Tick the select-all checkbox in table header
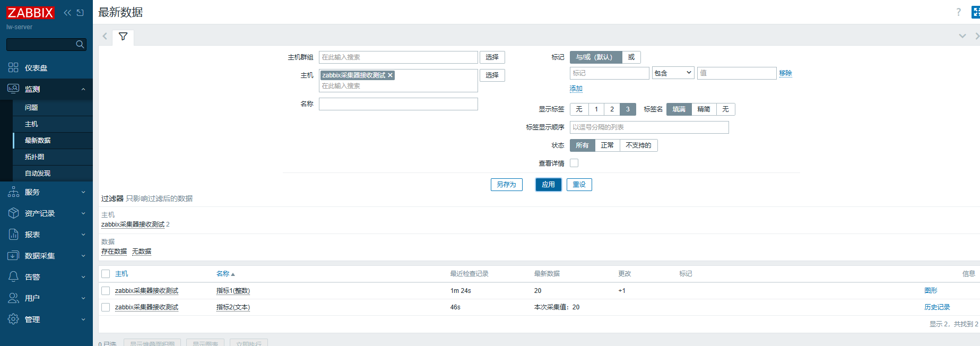 click(x=106, y=274)
